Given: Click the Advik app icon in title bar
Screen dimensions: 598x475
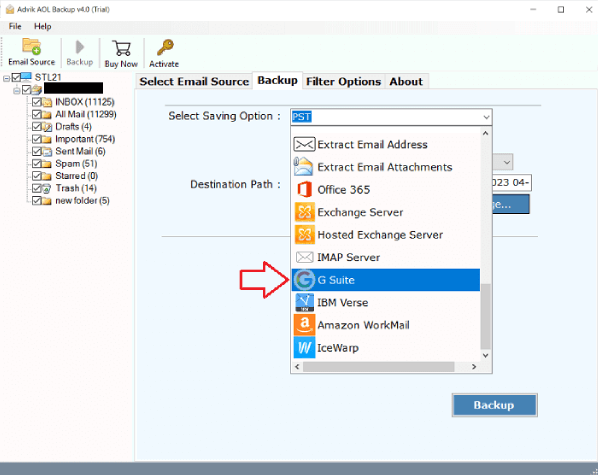Looking at the screenshot, I should tap(10, 9).
